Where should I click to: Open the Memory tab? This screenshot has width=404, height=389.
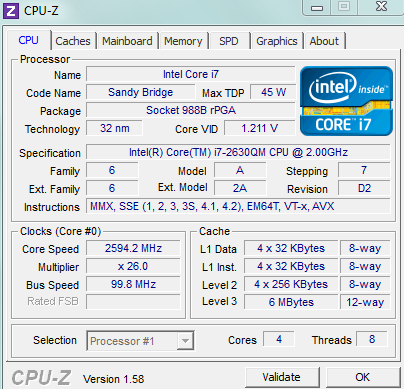pyautogui.click(x=183, y=41)
